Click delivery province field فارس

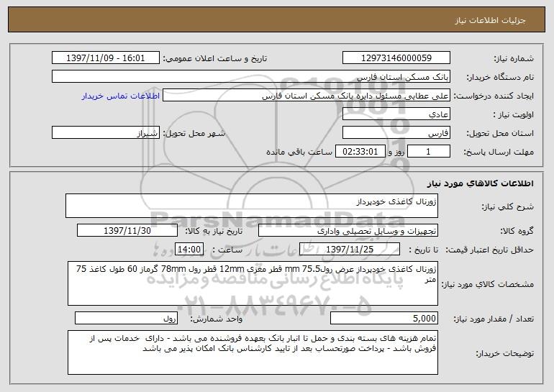click(x=396, y=133)
